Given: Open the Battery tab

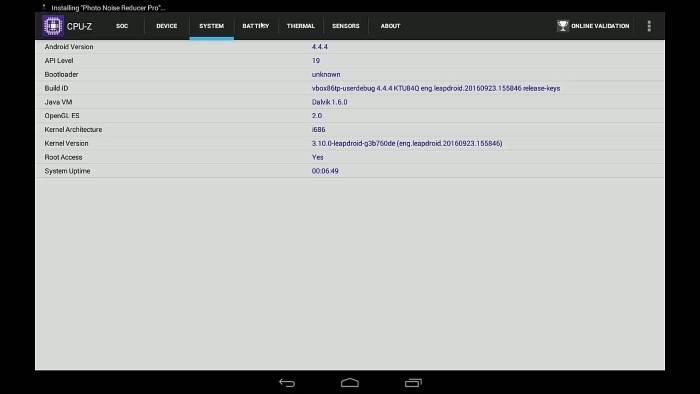Looking at the screenshot, I should coord(256,26).
